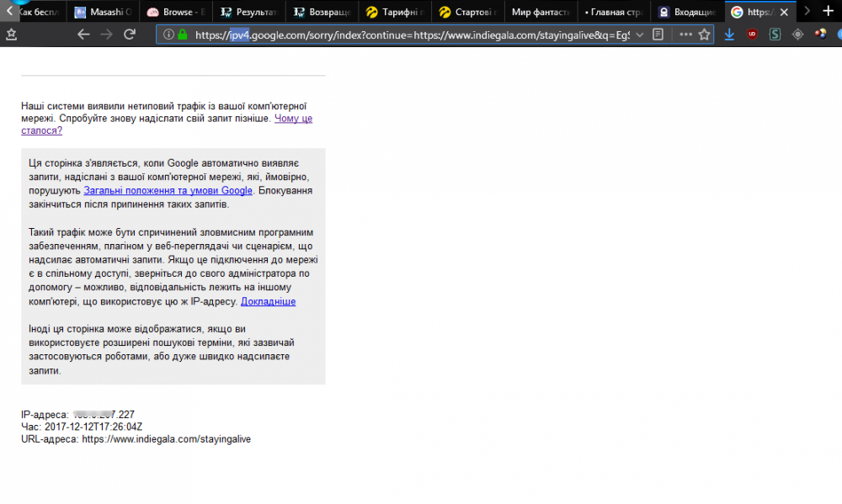Image resolution: width=842 pixels, height=504 pixels.
Task: Show site information via the info icon
Action: pos(168,34)
